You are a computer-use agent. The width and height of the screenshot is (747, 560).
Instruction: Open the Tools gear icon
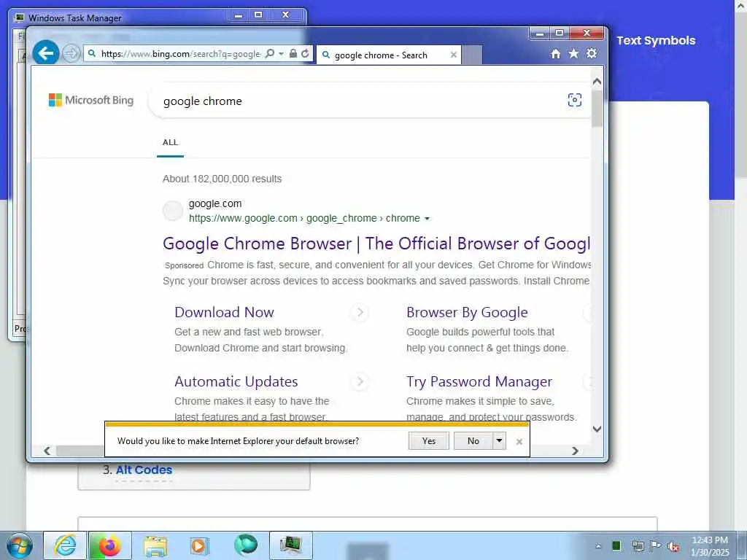[592, 54]
